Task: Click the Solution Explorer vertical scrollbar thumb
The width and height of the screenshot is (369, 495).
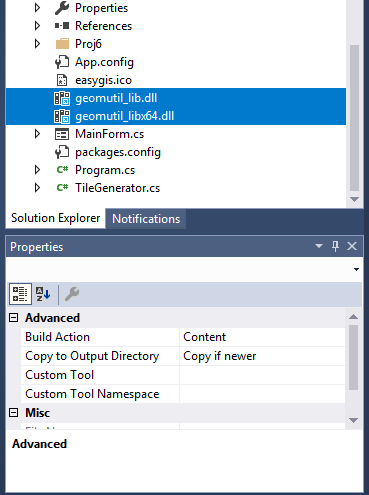Action: [354, 118]
